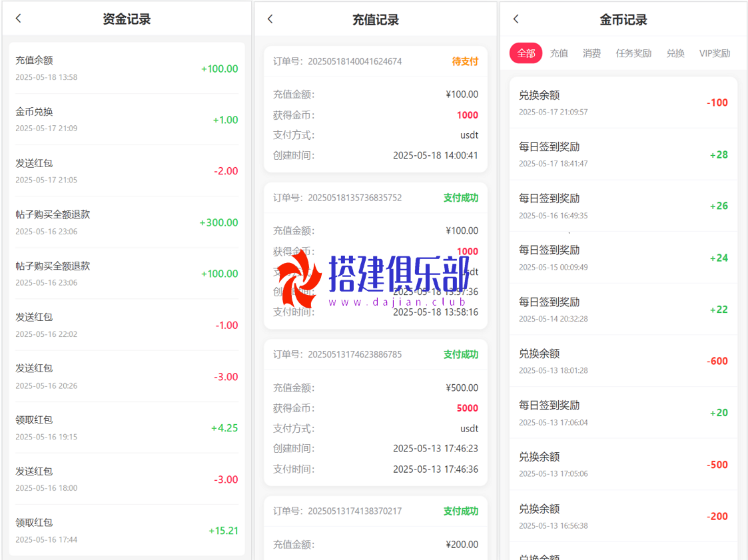Click payment time 2025-05-18 13:58:16
This screenshot has width=748, height=560.
click(436, 312)
